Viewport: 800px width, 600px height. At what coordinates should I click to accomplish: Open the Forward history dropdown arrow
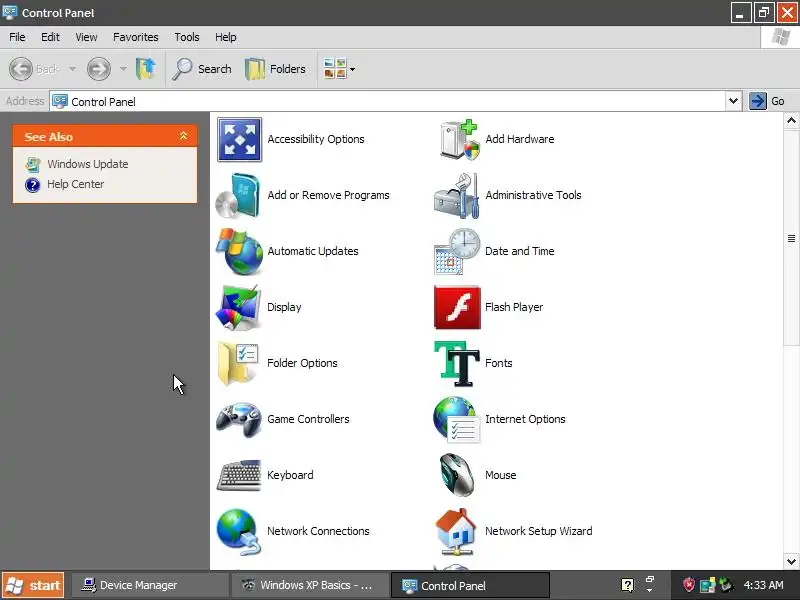pos(123,69)
